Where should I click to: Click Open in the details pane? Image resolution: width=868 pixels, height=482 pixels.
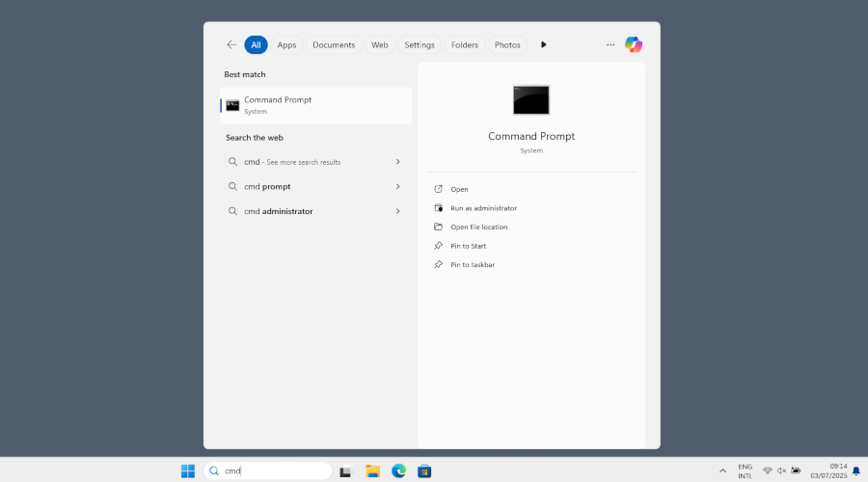click(459, 189)
